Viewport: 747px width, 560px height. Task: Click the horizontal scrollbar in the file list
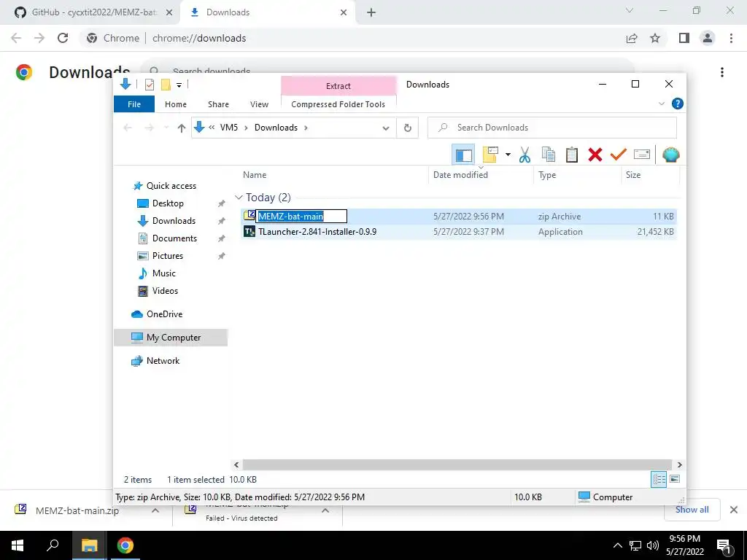pyautogui.click(x=457, y=464)
